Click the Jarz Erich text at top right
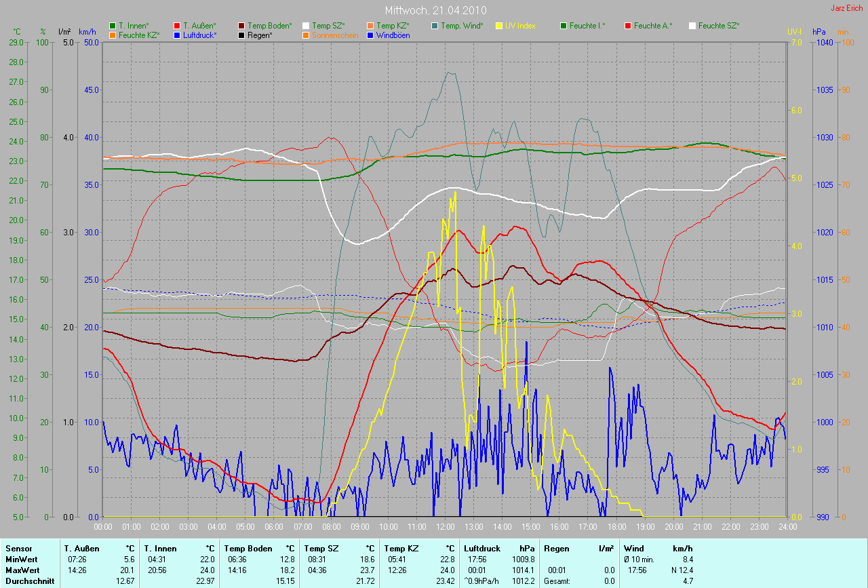The height and width of the screenshot is (588, 868). pos(847,8)
